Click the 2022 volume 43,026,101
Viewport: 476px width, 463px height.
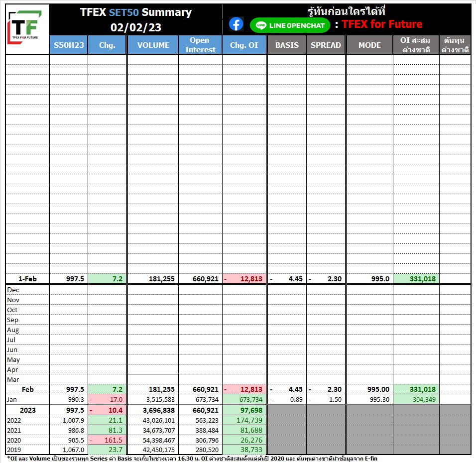pyautogui.click(x=159, y=421)
